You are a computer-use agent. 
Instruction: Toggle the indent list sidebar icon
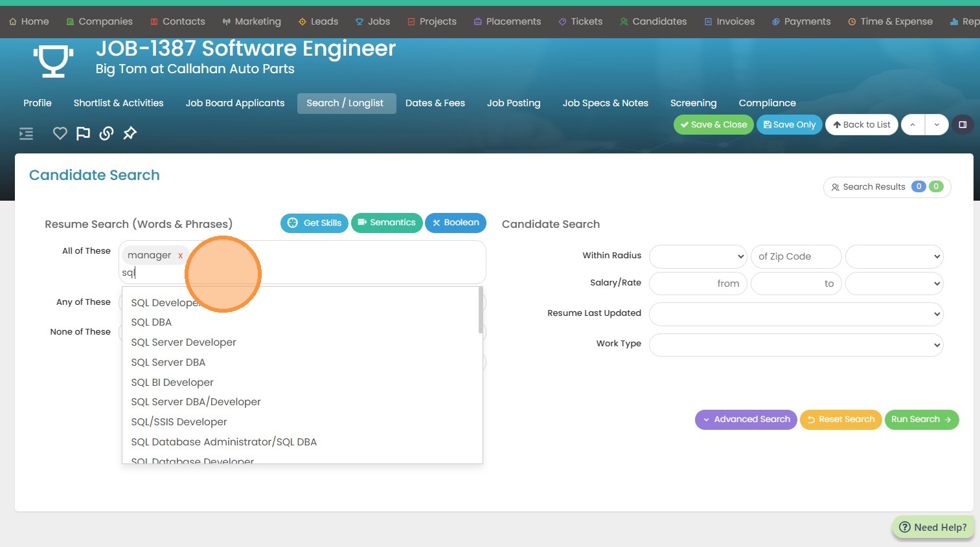[x=26, y=133]
